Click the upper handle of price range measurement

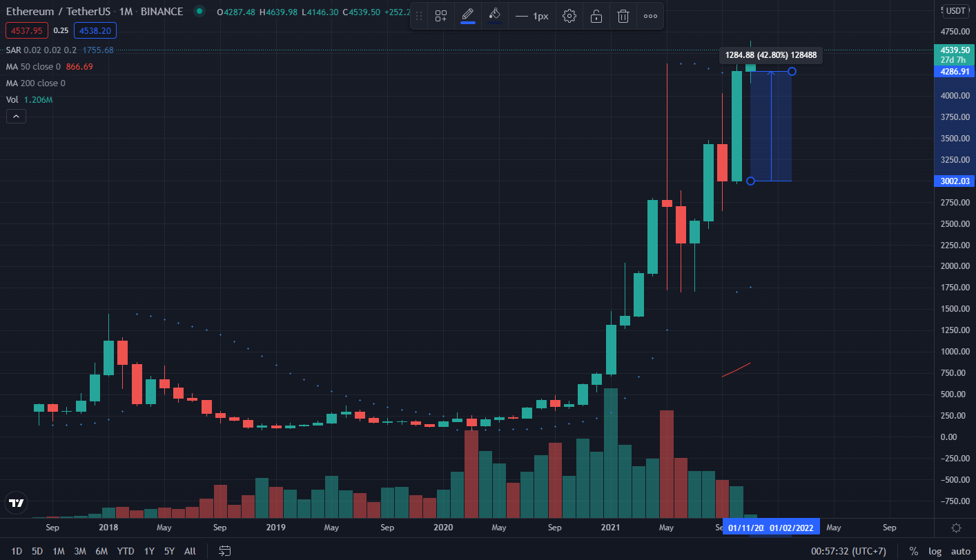point(792,72)
